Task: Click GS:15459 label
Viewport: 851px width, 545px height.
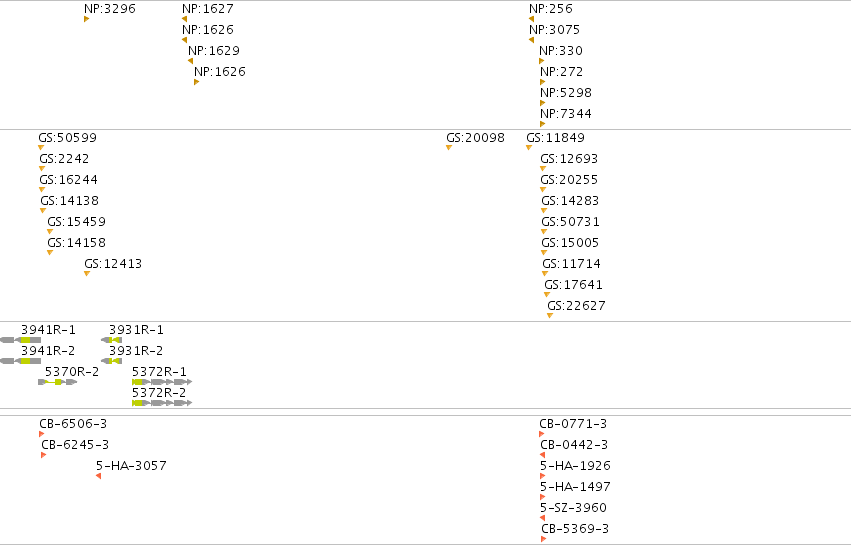Action: [77, 221]
